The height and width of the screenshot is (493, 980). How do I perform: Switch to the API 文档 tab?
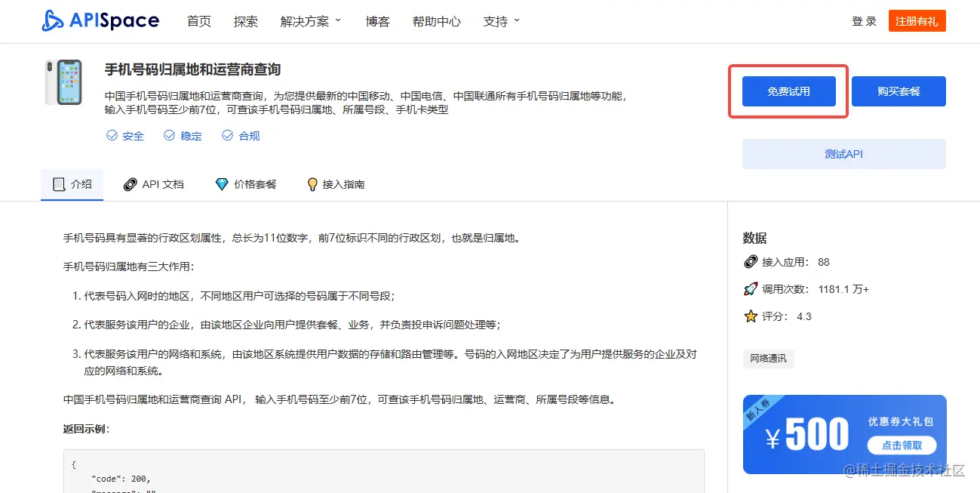click(x=154, y=184)
